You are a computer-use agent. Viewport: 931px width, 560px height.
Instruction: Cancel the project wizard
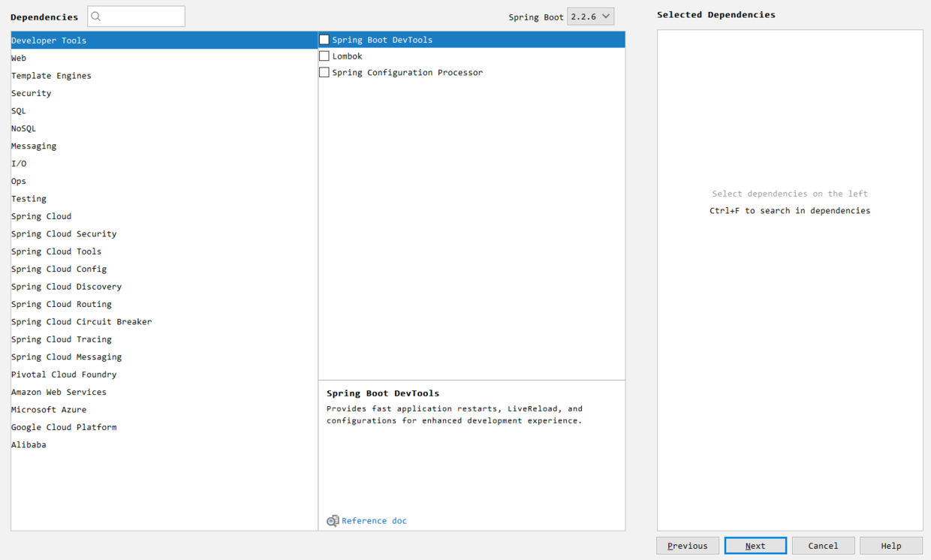pos(823,546)
